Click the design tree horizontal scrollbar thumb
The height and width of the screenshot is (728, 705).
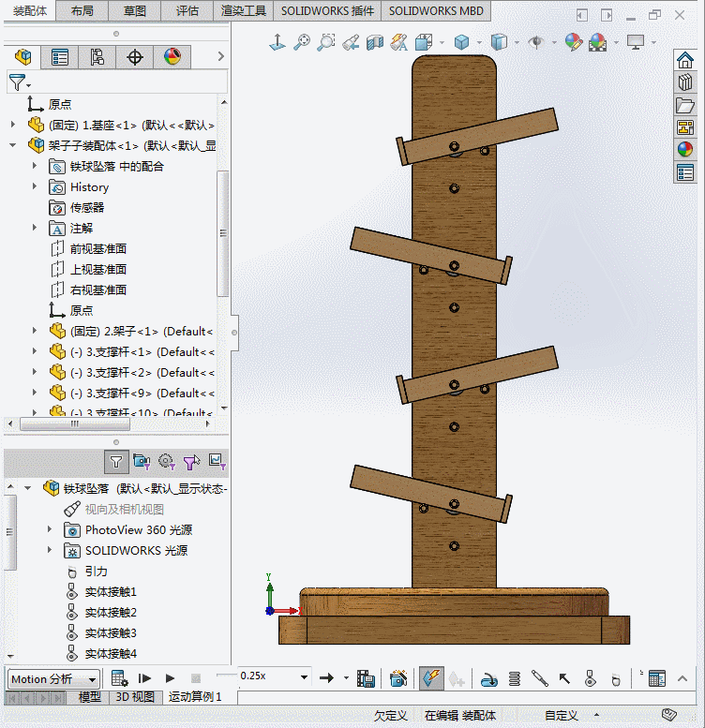(x=75, y=423)
